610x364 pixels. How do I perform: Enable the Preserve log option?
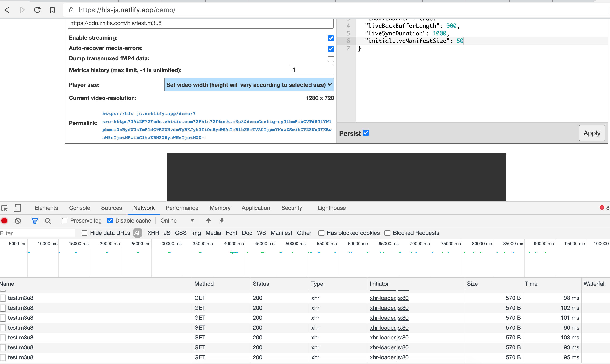(x=64, y=220)
